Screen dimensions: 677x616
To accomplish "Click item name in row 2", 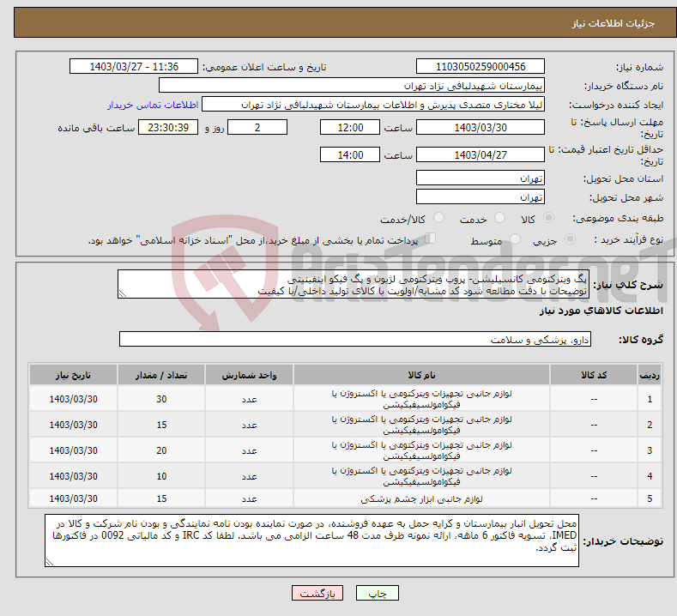I will [421, 425].
